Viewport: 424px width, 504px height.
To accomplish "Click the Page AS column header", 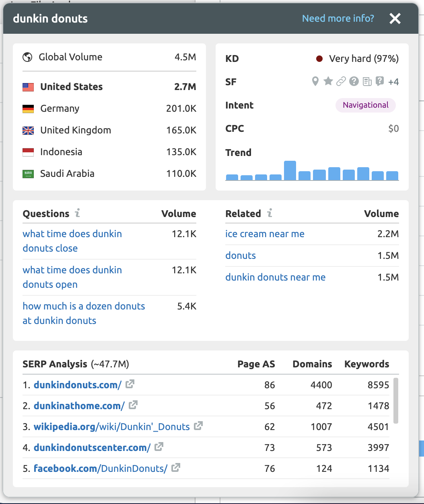I will point(256,364).
